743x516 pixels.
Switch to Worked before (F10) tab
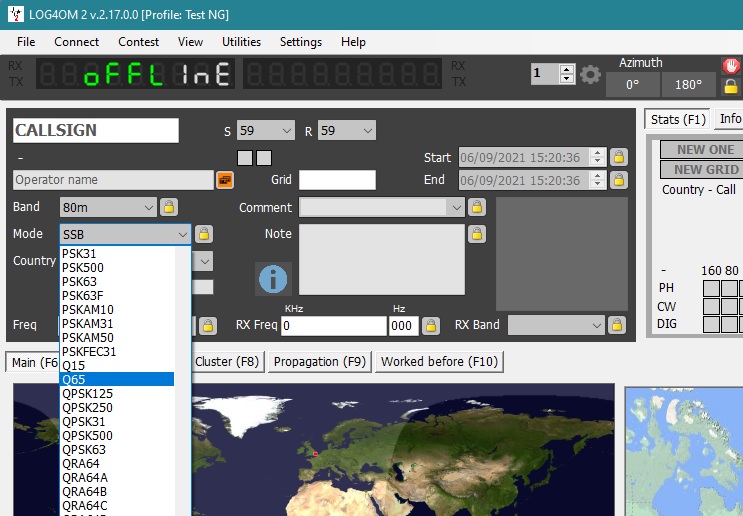(x=439, y=362)
